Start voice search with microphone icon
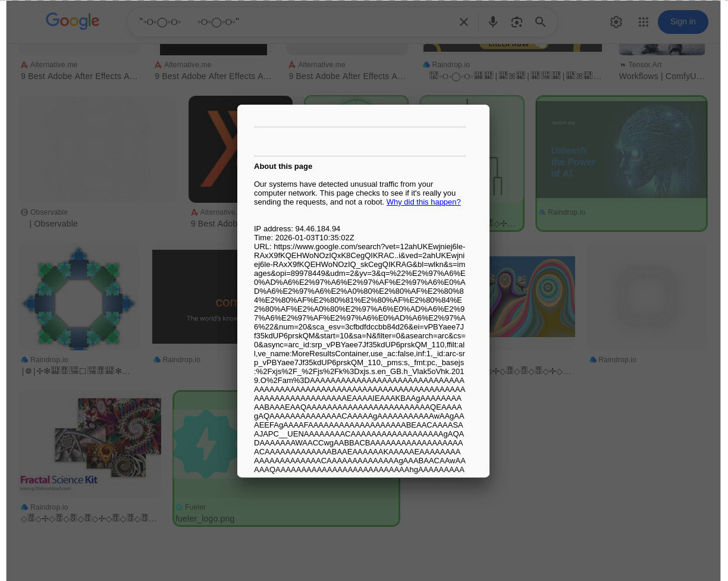The width and height of the screenshot is (728, 581). click(x=492, y=22)
